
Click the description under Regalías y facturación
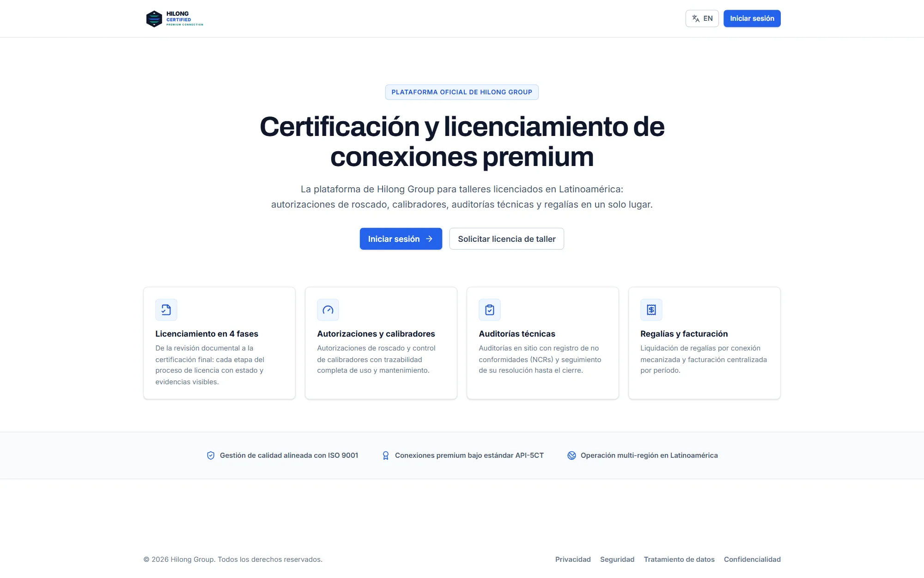point(704,359)
